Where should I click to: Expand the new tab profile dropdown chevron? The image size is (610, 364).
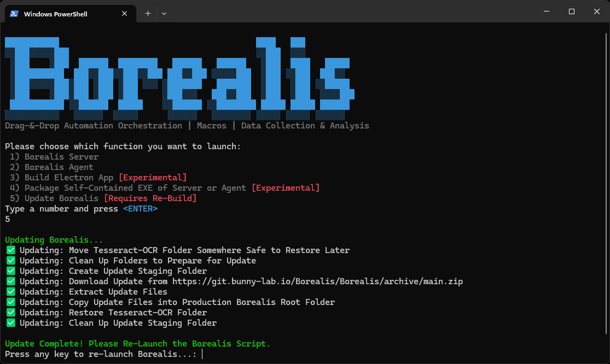click(164, 14)
